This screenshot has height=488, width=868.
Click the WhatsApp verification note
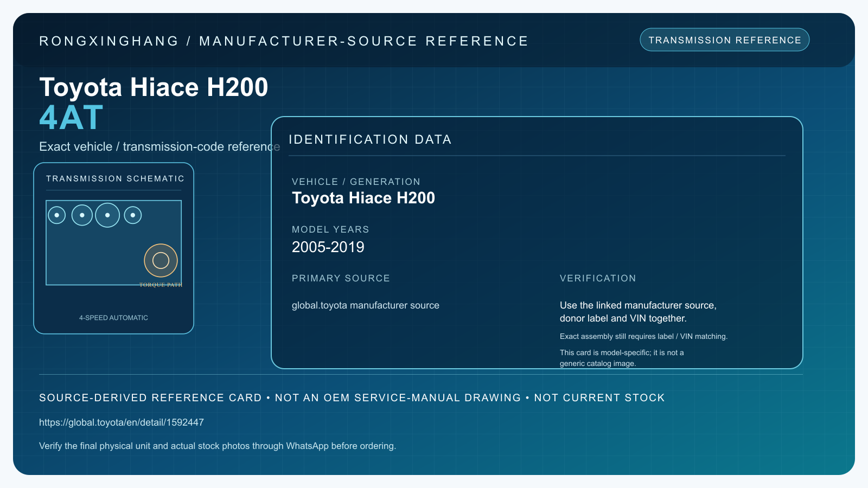click(x=218, y=446)
